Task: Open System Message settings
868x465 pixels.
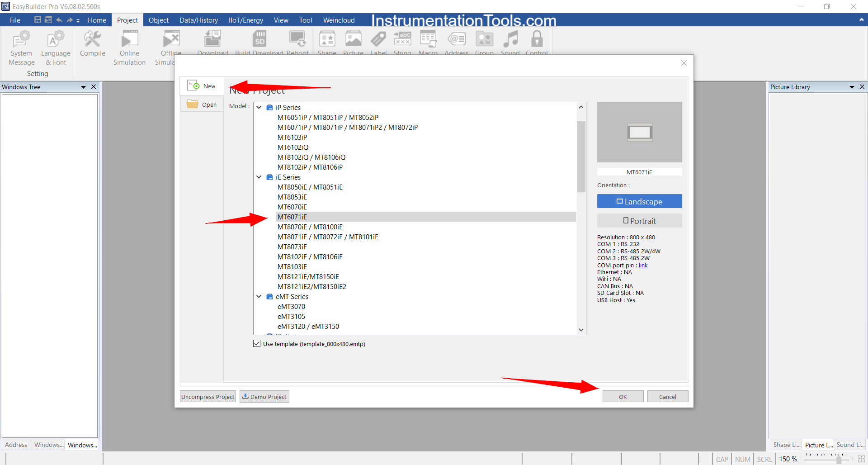Action: [21, 48]
